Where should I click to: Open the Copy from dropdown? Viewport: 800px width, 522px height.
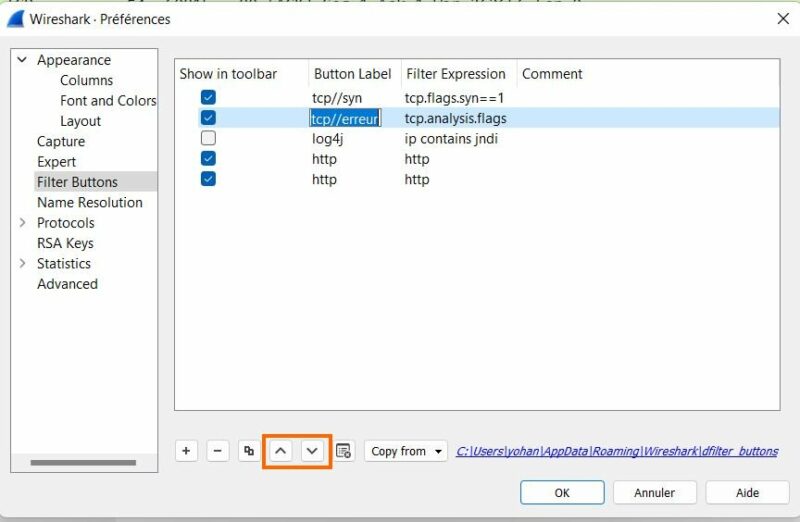[406, 451]
